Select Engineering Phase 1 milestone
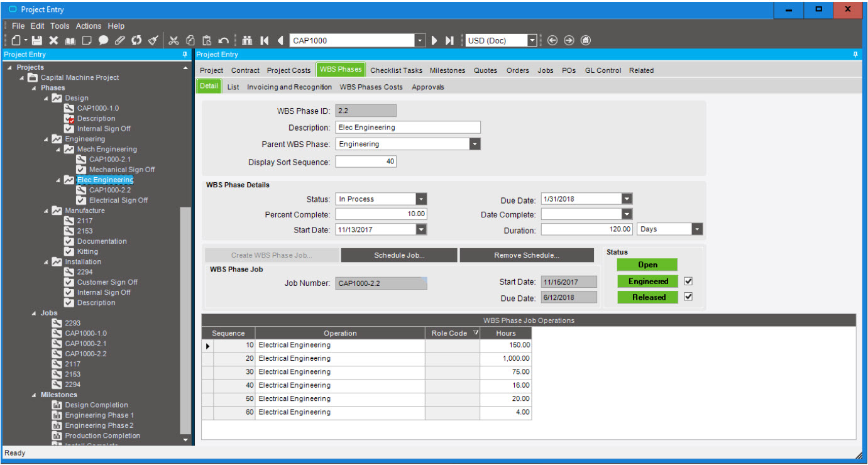Image resolution: width=868 pixels, height=465 pixels. coord(99,415)
